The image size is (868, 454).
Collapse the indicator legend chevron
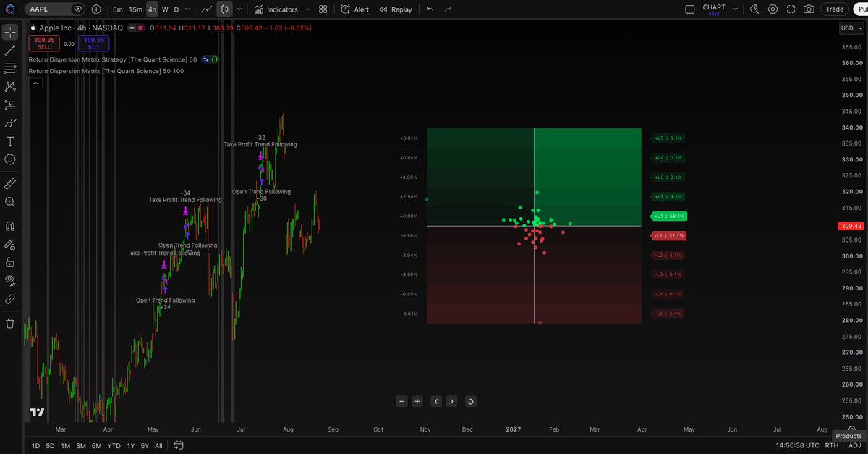click(35, 83)
